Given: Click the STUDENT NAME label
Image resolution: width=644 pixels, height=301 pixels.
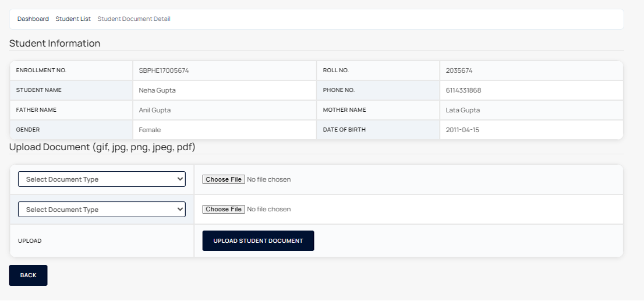Looking at the screenshot, I should (38, 90).
